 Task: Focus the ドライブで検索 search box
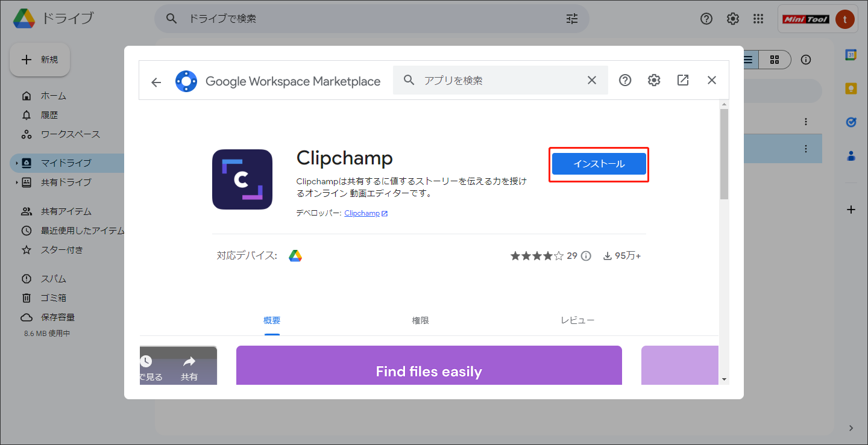pos(371,19)
